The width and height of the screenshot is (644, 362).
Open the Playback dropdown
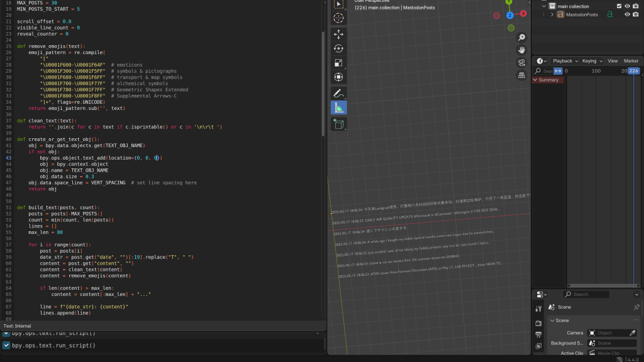point(565,61)
